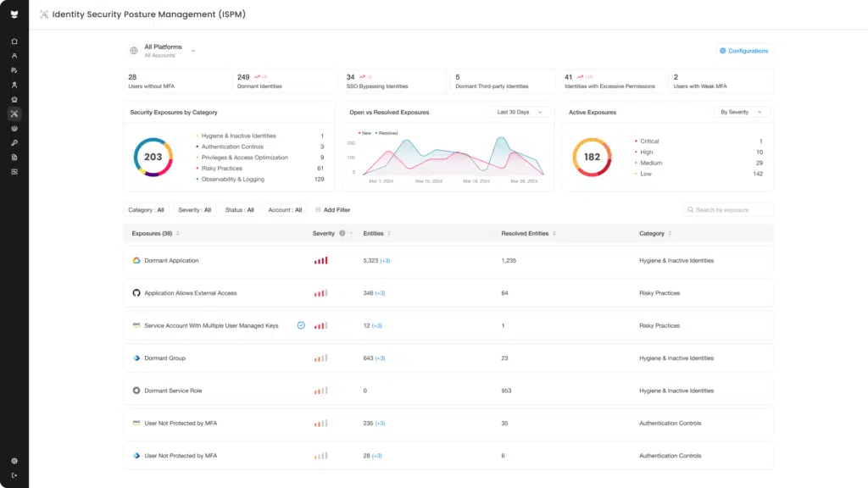Click the Google Cloud icon beside Dormant Application

[x=136, y=261]
